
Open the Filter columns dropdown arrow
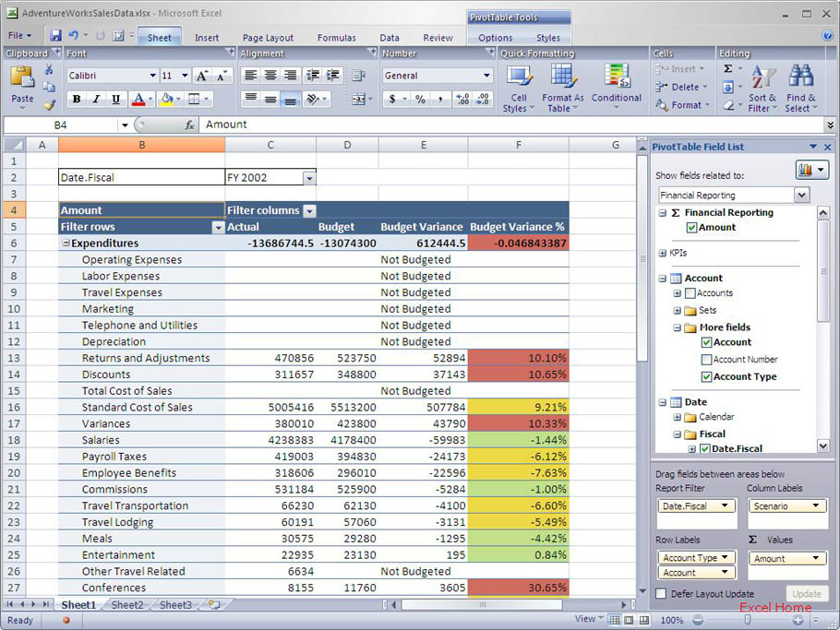coord(309,211)
